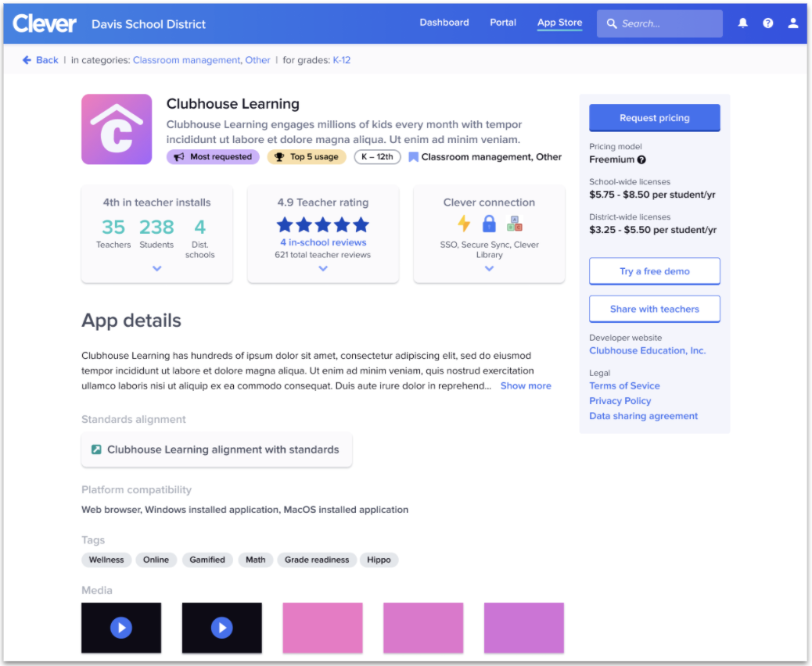Click inside the Search field
Image resolution: width=812 pixels, height=666 pixels.
[x=659, y=23]
